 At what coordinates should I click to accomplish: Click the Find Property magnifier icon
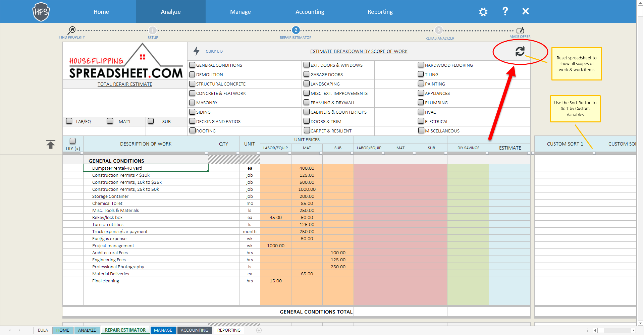tap(72, 30)
